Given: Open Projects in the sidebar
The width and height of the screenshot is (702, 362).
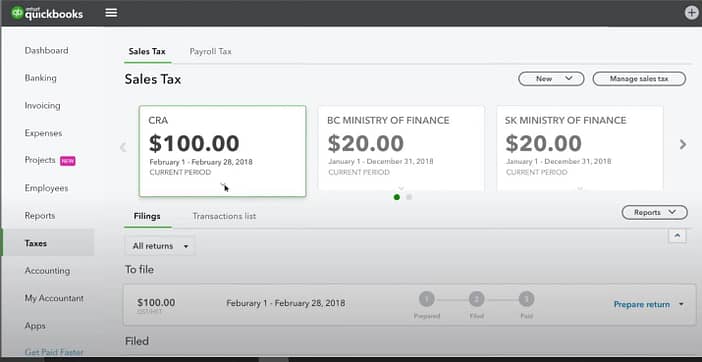Looking at the screenshot, I should tap(40, 160).
